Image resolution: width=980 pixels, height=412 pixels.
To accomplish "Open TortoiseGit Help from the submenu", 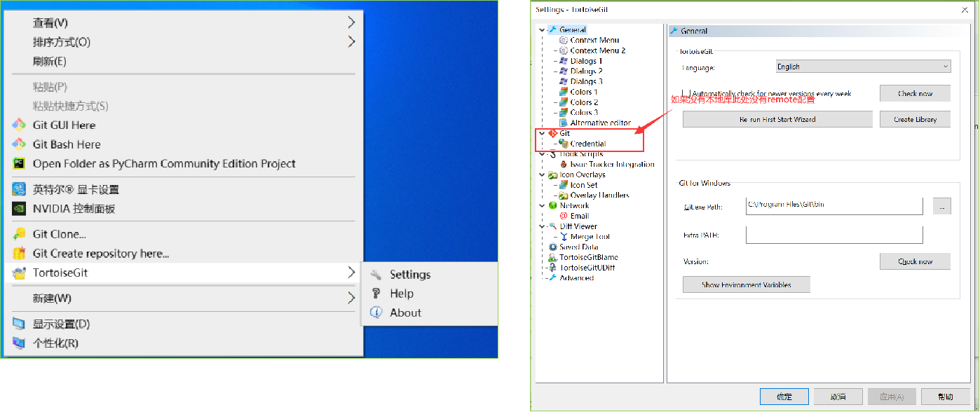I will (x=402, y=294).
